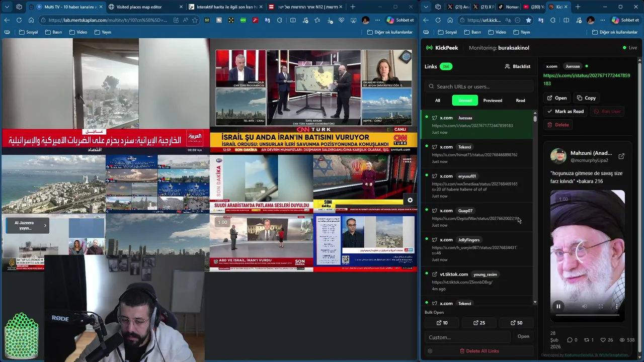Fullscreen the tweet preview video

[x=601, y=306]
